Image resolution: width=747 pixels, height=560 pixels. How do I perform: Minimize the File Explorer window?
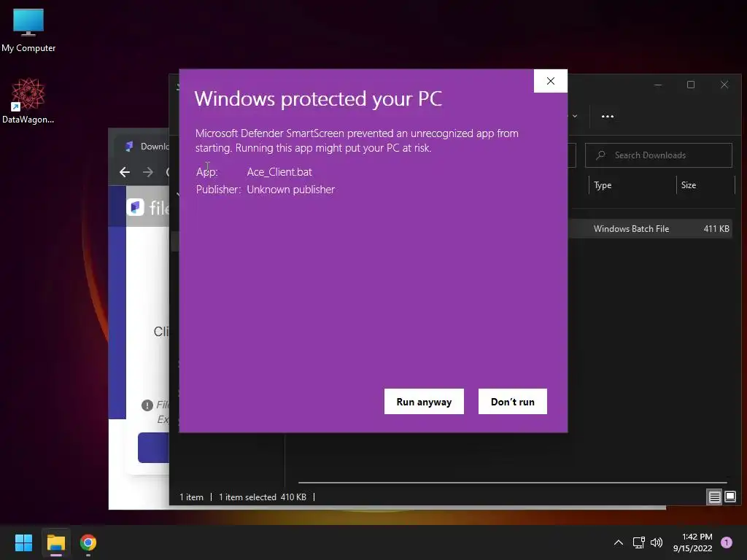click(x=658, y=85)
